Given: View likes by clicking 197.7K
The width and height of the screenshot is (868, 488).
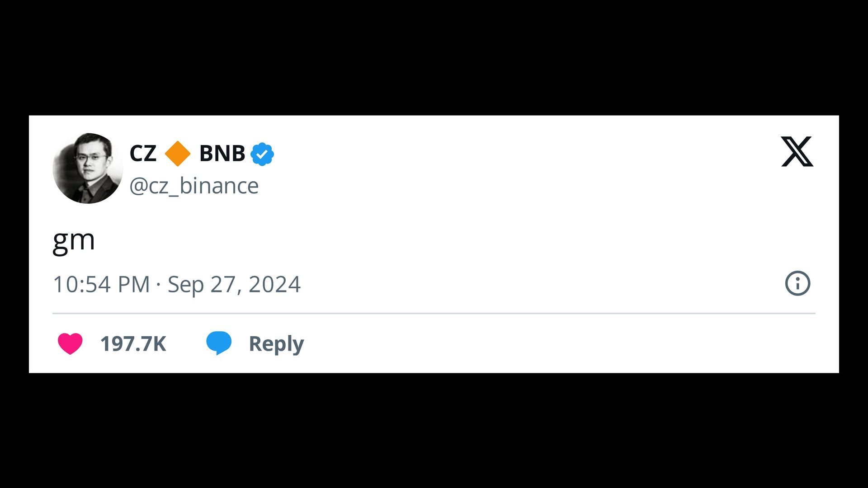Looking at the screenshot, I should pyautogui.click(x=133, y=344).
